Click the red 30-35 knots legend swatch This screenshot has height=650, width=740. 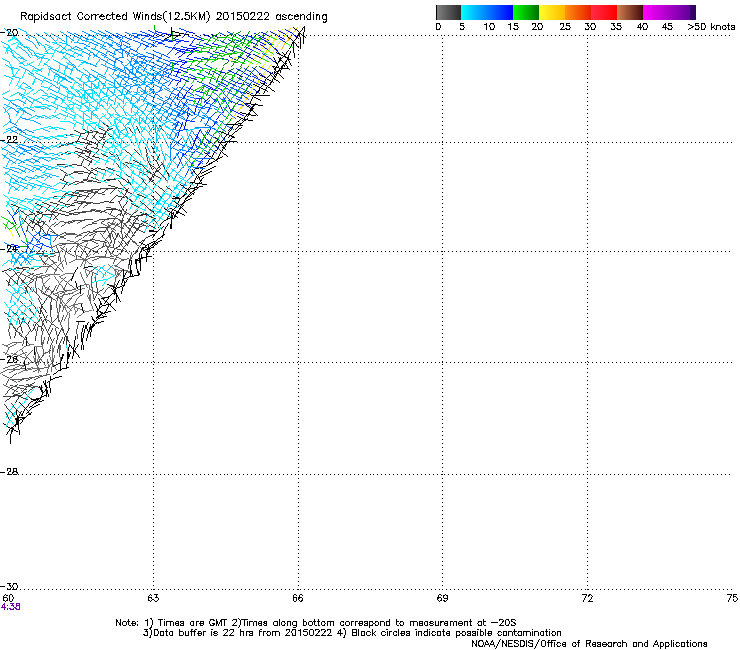(604, 12)
